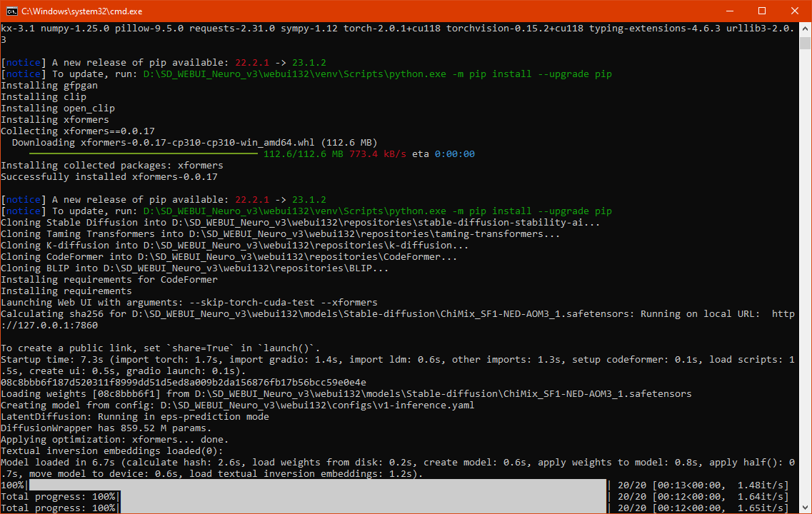The image size is (812, 514).
Task: Click the 1.64it/s speed reading
Action: point(761,496)
